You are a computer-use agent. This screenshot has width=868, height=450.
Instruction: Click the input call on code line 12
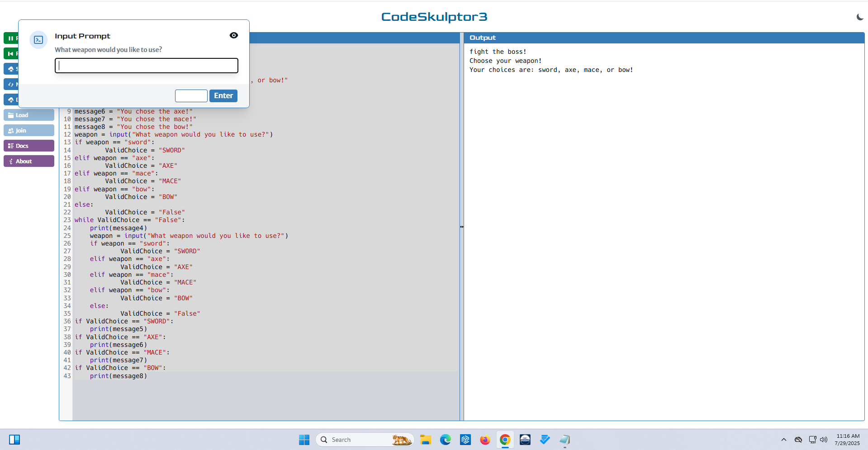(191, 135)
